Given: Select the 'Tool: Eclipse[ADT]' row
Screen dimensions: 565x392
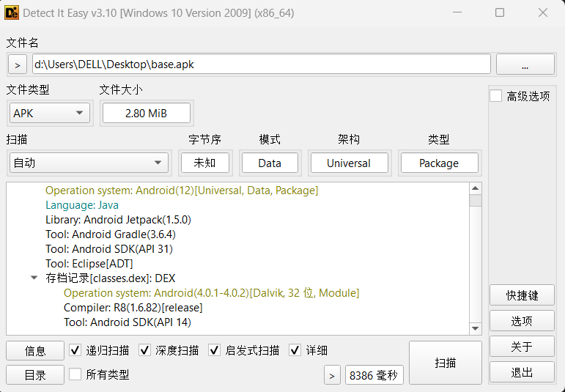Looking at the screenshot, I should 89,264.
